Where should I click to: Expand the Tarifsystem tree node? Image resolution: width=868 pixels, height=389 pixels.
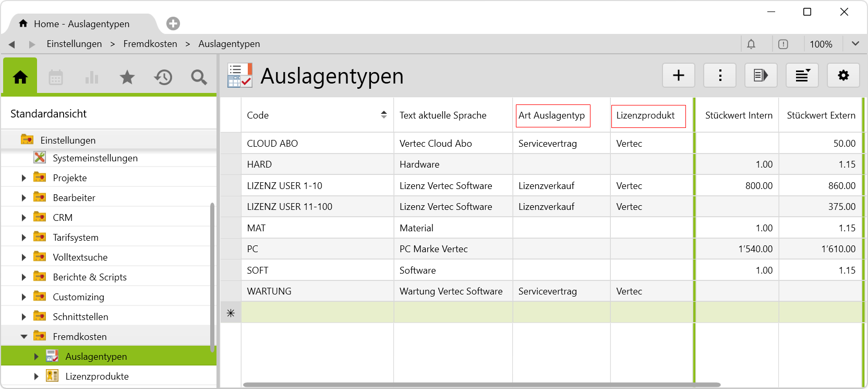23,238
